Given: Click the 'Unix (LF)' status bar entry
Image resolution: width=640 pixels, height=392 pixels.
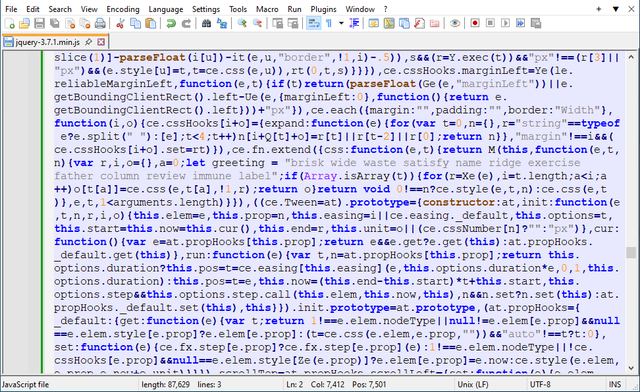Looking at the screenshot, I should [473, 384].
